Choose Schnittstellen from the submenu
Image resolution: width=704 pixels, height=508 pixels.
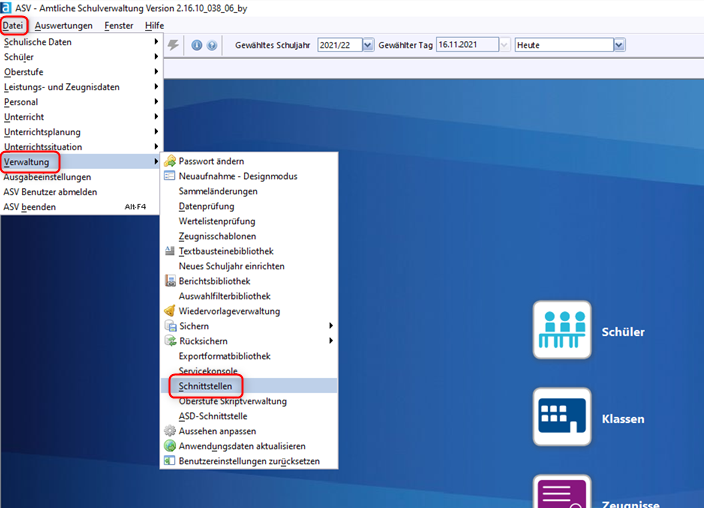[x=249, y=386]
